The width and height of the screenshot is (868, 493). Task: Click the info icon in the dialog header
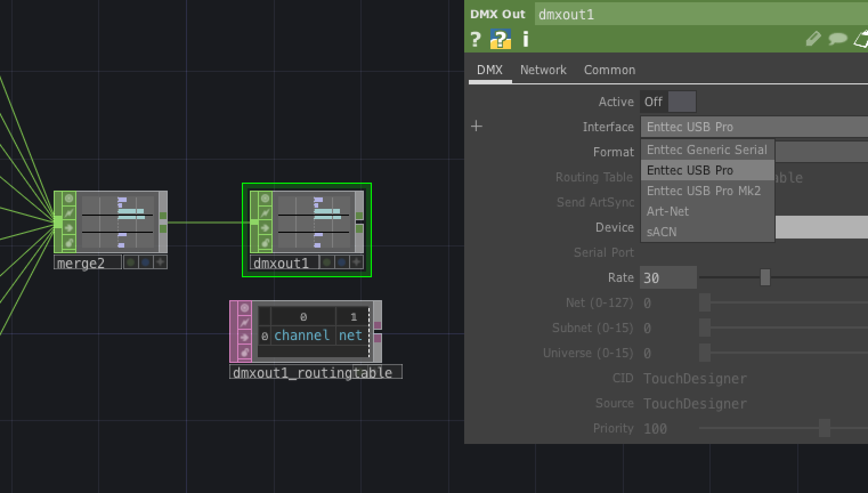coord(525,39)
